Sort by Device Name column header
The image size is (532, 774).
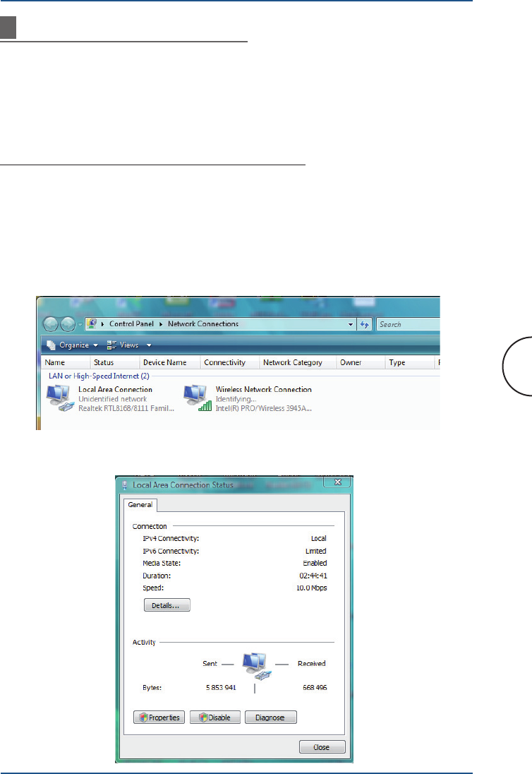coord(170,362)
